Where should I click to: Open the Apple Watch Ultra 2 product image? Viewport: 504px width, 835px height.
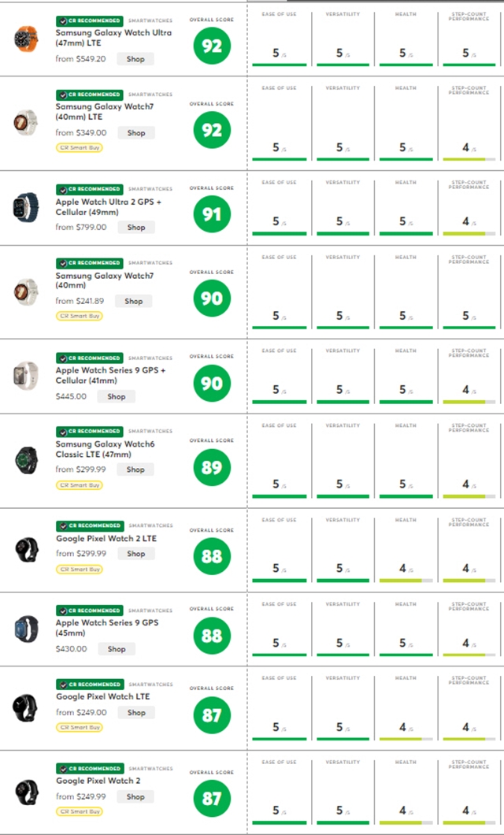[x=25, y=206]
